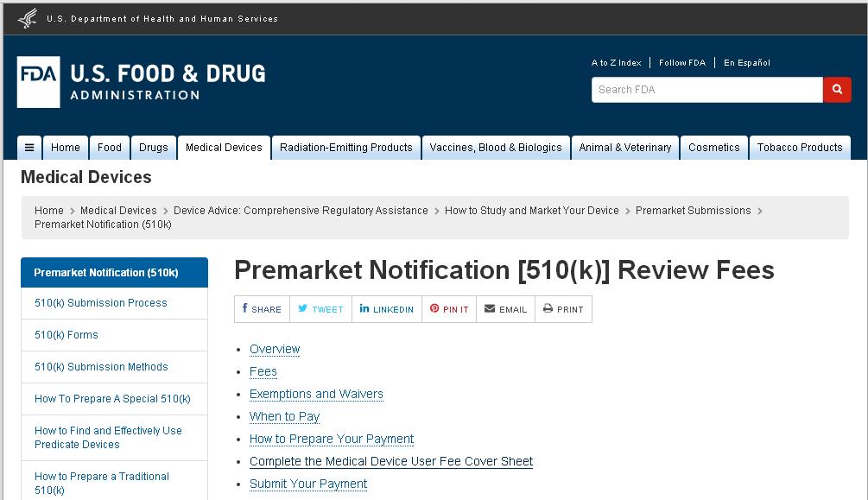Click the red search magnifier button
868x500 pixels.
[836, 90]
